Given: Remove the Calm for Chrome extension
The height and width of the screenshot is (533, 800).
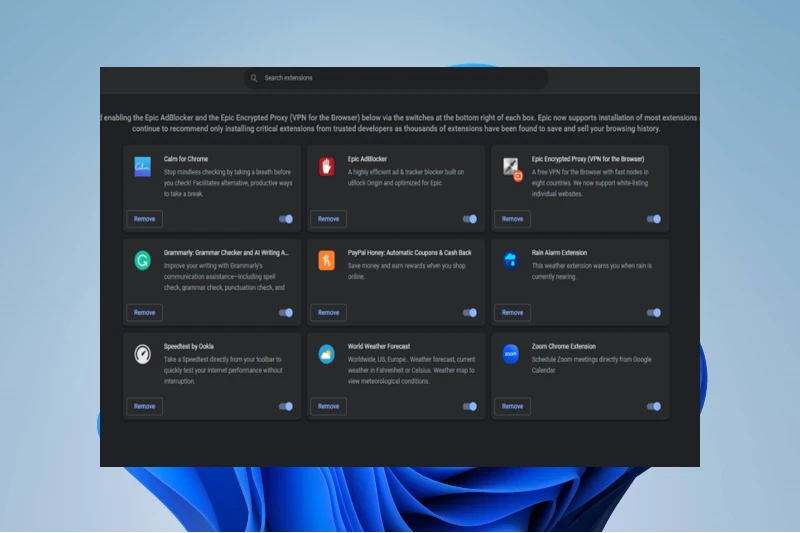Looking at the screenshot, I should (x=144, y=219).
